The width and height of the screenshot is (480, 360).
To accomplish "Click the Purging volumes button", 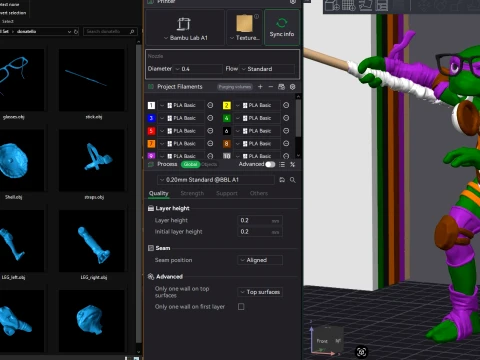I will pos(235,87).
